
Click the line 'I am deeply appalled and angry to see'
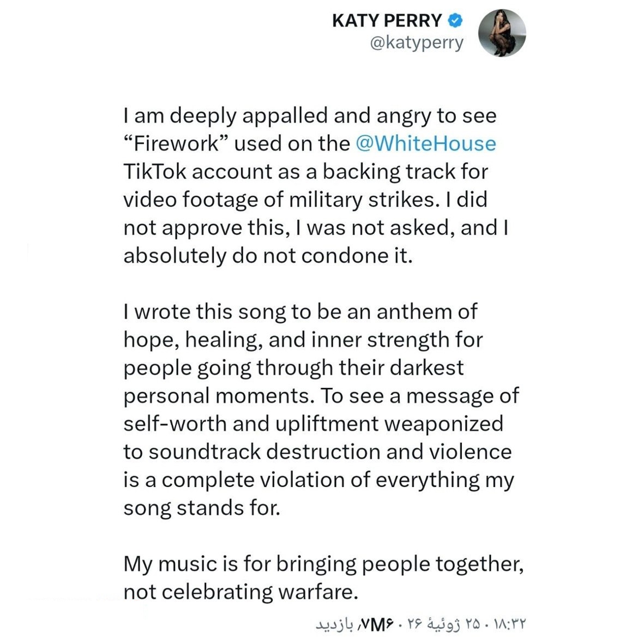coord(310,116)
